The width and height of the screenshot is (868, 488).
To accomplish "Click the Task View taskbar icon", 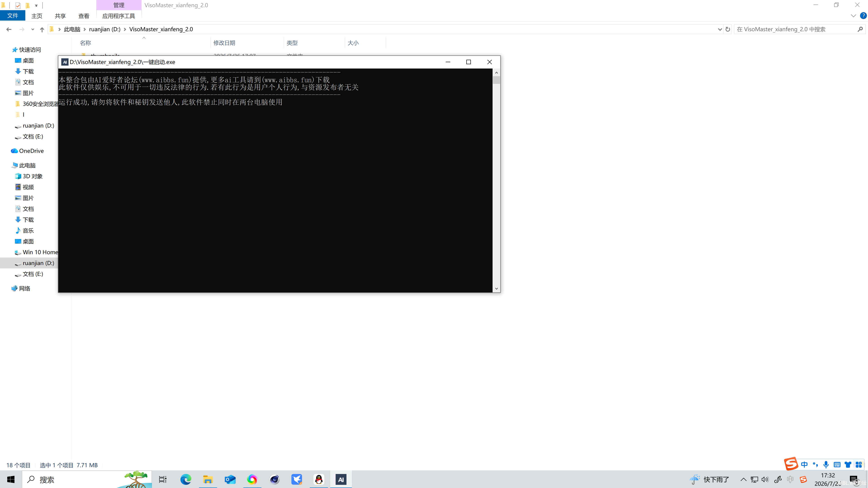I will point(163,479).
